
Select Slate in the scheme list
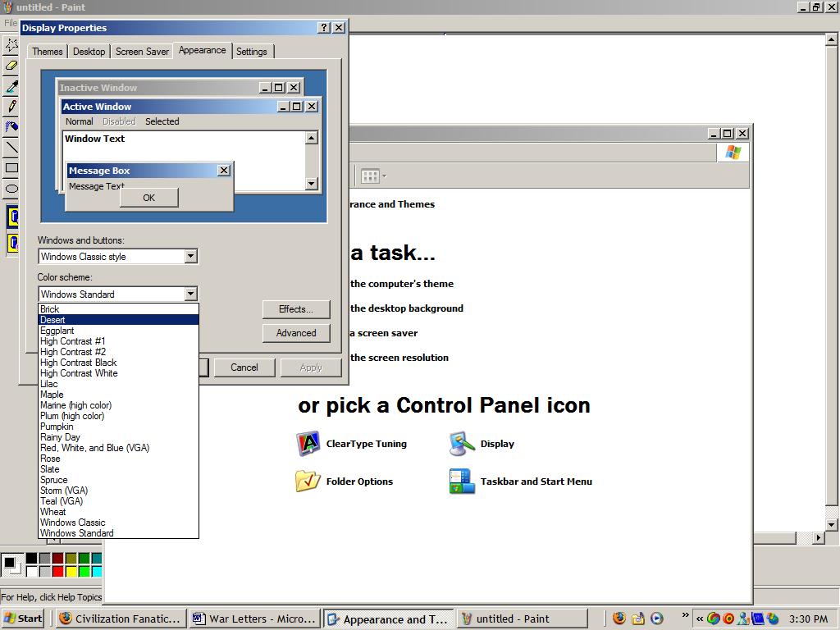pos(118,469)
